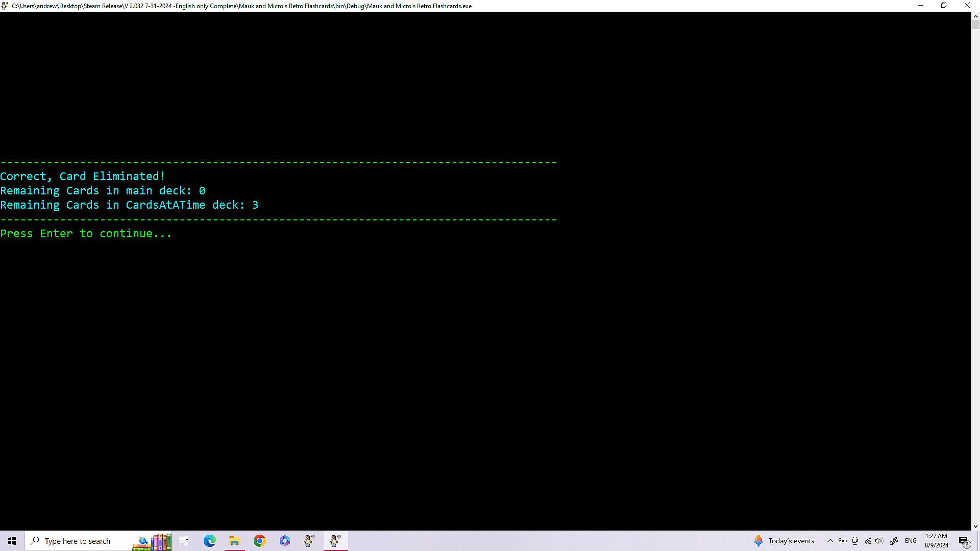Open the clock showing 1:27 AM
Image resolution: width=980 pixels, height=551 pixels.
936,541
